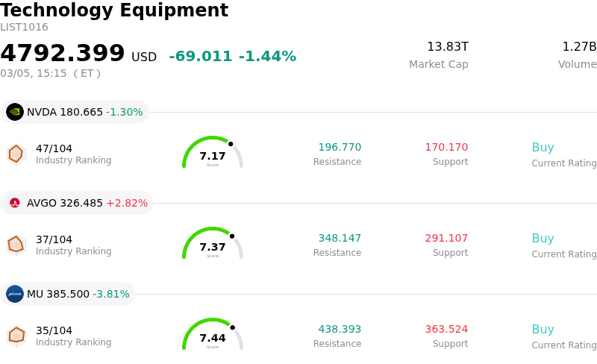Click the NVDA 7.17 score gauge
Image resolution: width=597 pixels, height=364 pixels.
[x=213, y=154]
